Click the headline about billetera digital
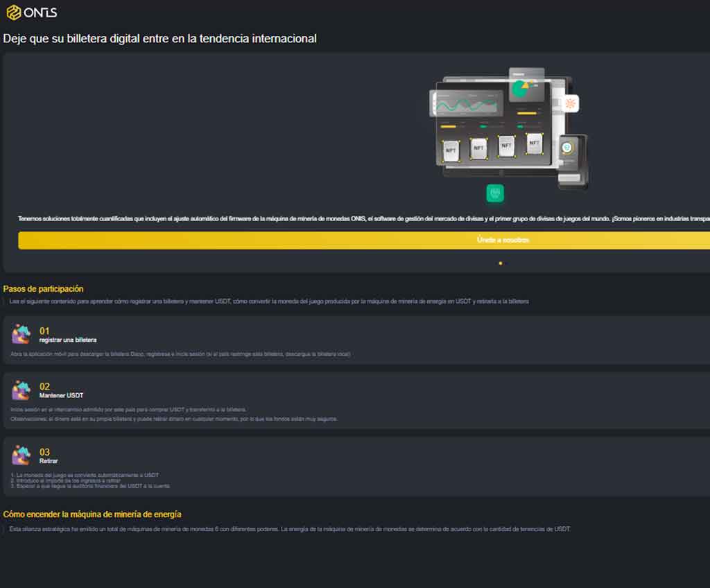This screenshot has width=710, height=588. click(x=161, y=39)
